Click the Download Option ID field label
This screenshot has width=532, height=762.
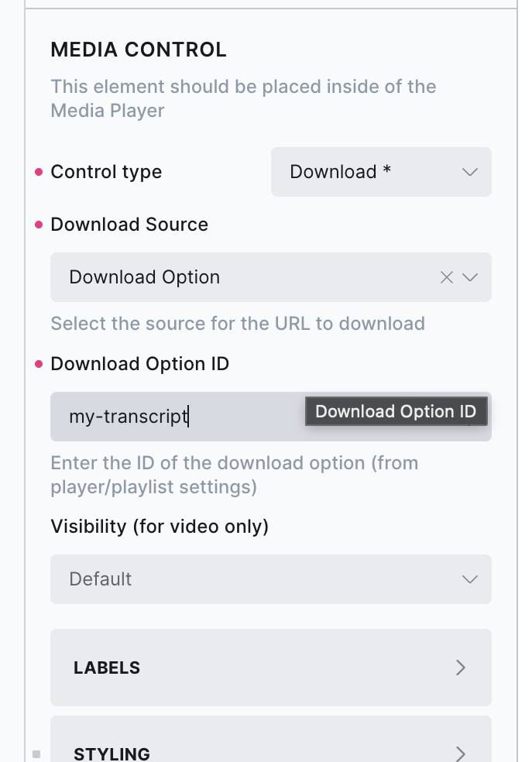click(x=139, y=364)
